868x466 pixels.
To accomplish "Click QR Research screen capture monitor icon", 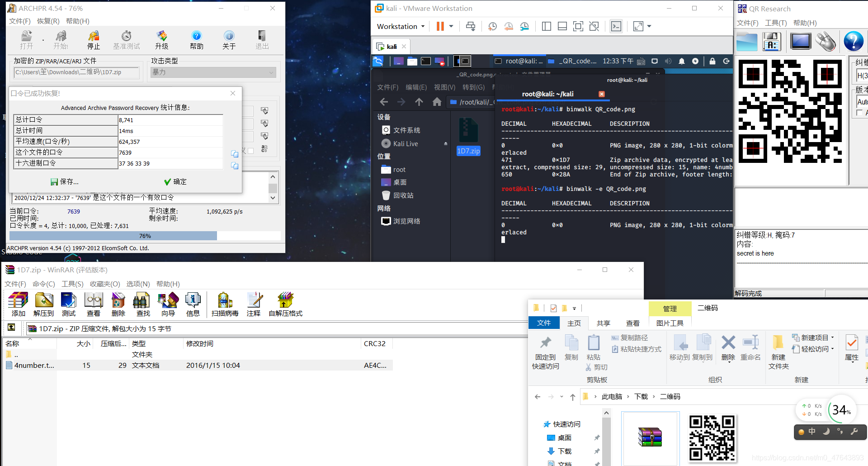I will [x=800, y=41].
